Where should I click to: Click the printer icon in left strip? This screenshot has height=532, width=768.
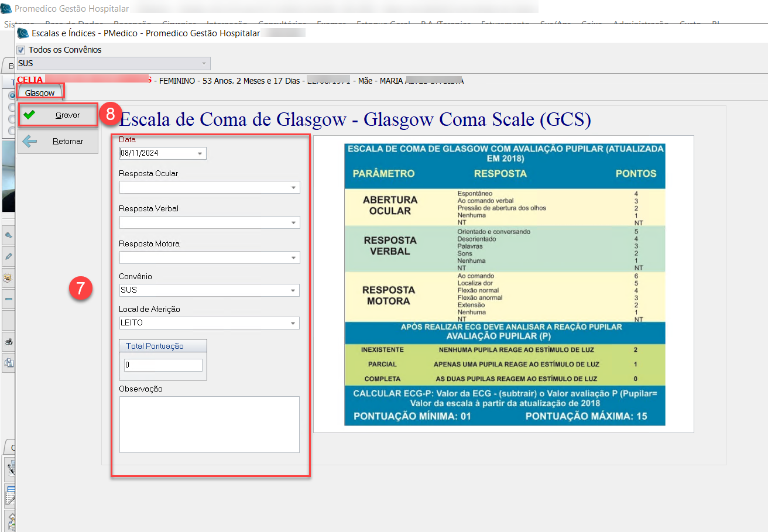pos(9,341)
